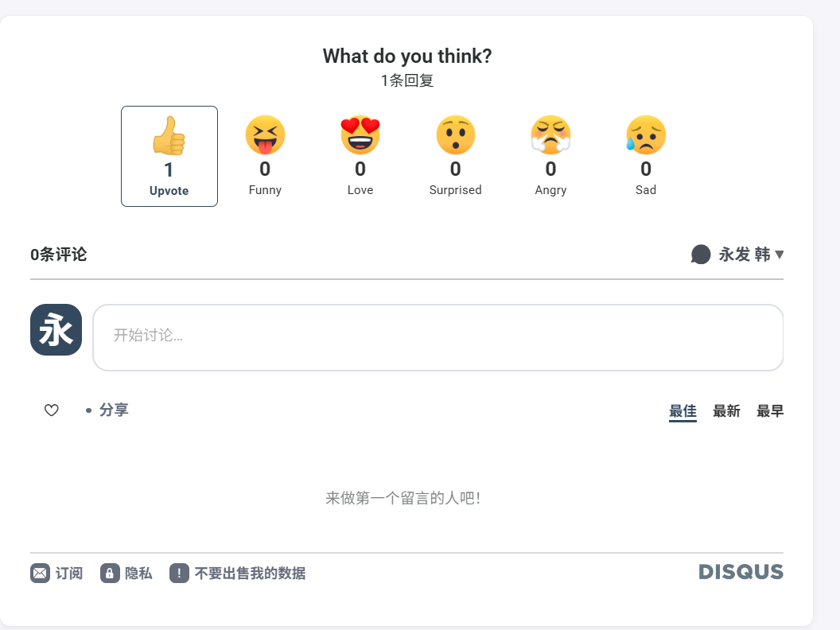840x630 pixels.
Task: Click the envelope subscribe icon
Action: [40, 573]
